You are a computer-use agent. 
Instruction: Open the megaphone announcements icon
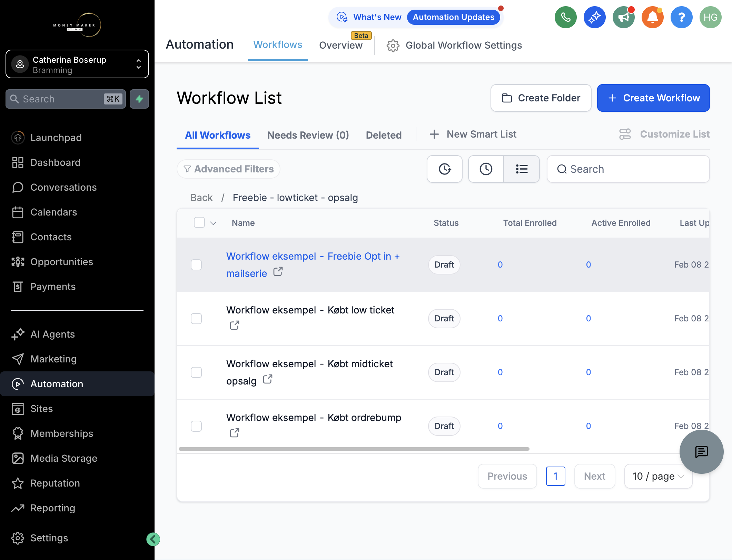click(x=623, y=17)
